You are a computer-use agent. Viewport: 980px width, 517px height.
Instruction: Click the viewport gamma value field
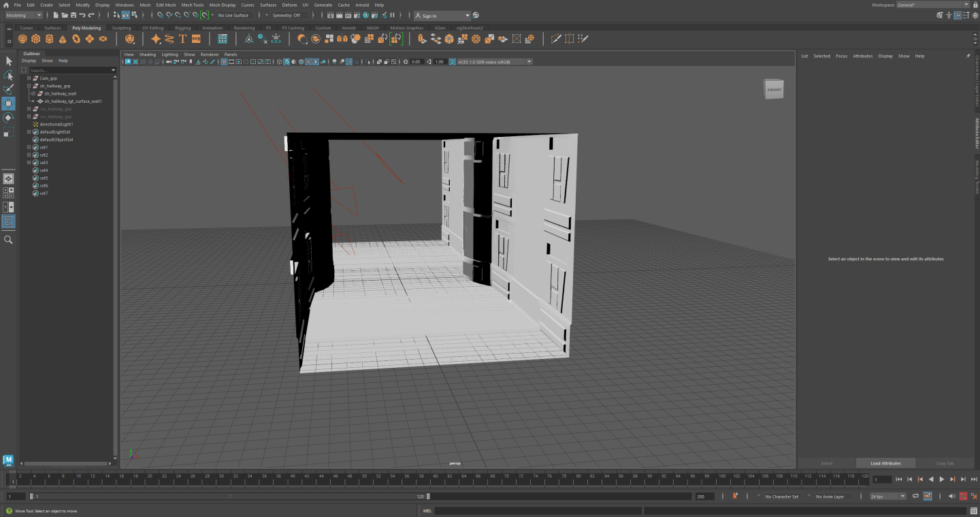[x=440, y=62]
